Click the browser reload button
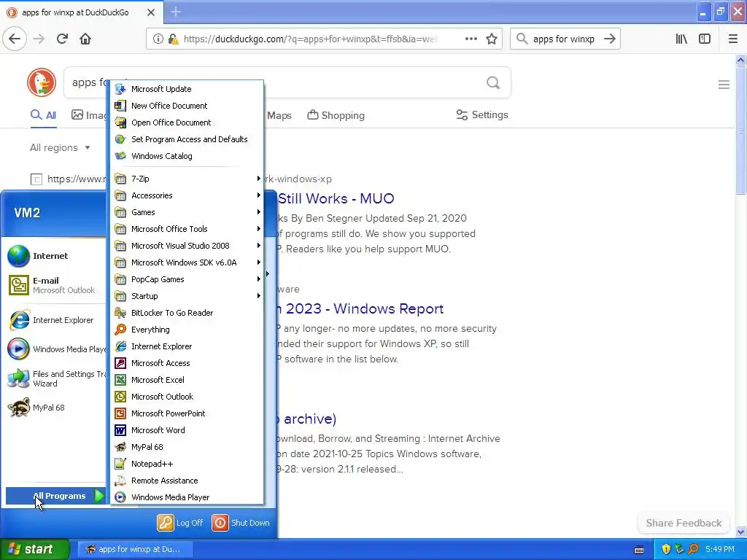This screenshot has height=560, width=747. [62, 39]
